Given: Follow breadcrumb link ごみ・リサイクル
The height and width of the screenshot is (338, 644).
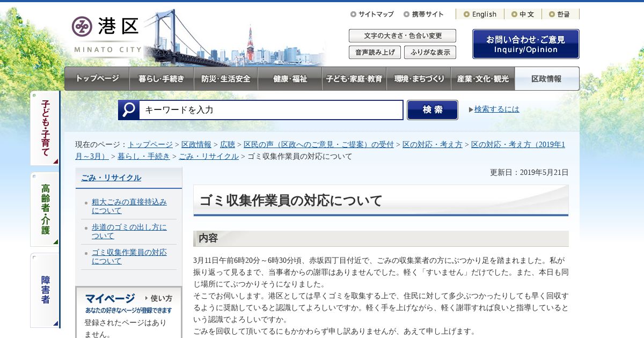Looking at the screenshot, I should 208,156.
